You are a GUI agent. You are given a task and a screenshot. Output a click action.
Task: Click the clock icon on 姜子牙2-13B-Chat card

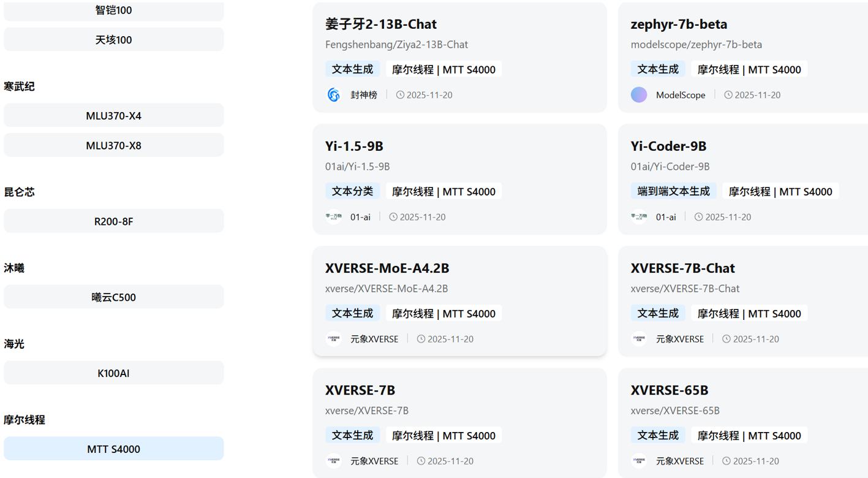click(x=400, y=95)
